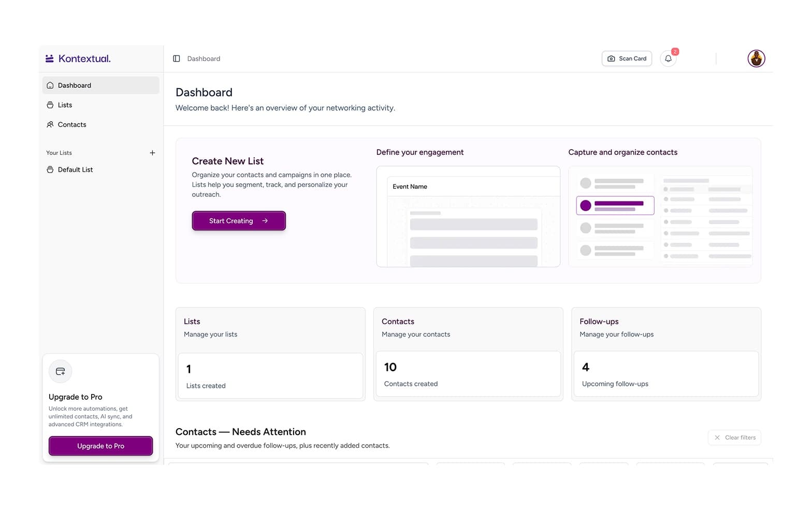The height and width of the screenshot is (510, 812).
Task: Open Dashboard in the sidebar
Action: pyautogui.click(x=100, y=85)
